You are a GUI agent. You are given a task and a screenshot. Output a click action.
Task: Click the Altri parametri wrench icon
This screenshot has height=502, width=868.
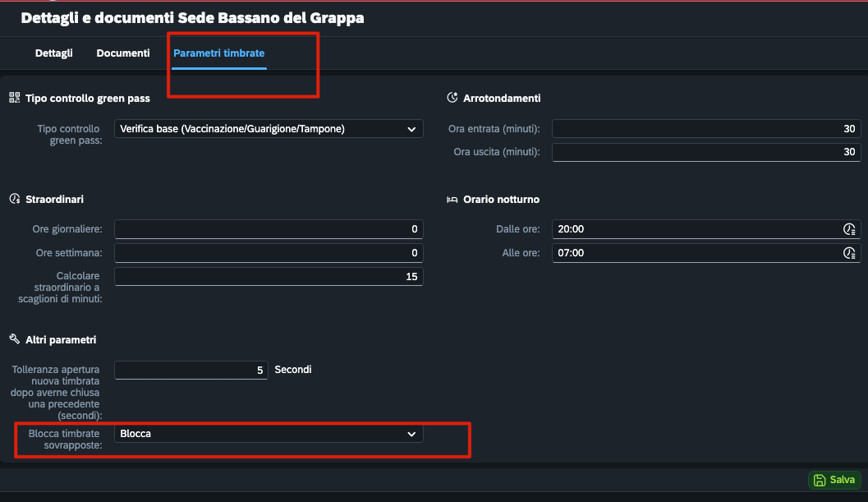point(15,339)
